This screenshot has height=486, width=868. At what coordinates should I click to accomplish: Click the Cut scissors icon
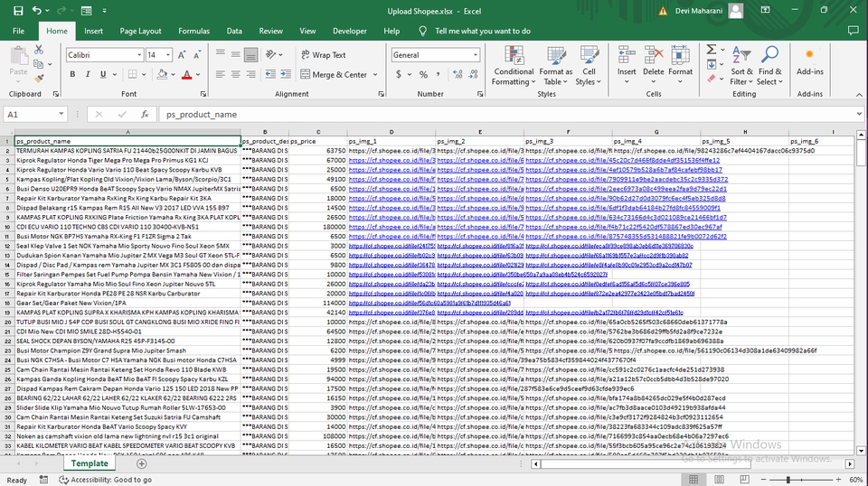pyautogui.click(x=40, y=51)
